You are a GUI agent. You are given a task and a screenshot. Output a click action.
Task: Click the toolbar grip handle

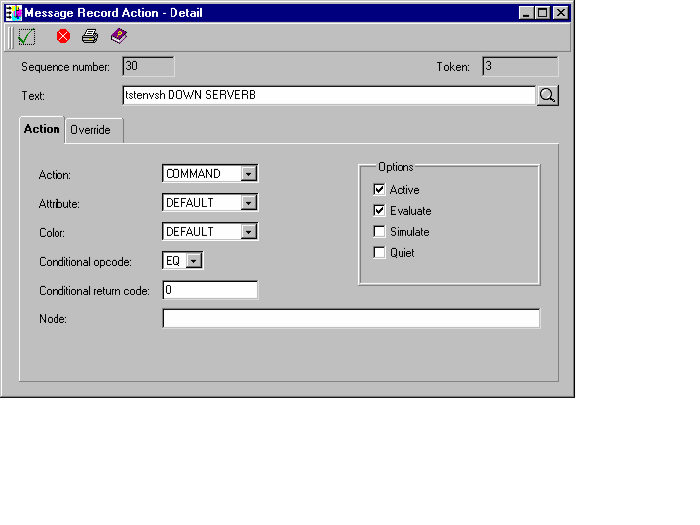[10, 37]
